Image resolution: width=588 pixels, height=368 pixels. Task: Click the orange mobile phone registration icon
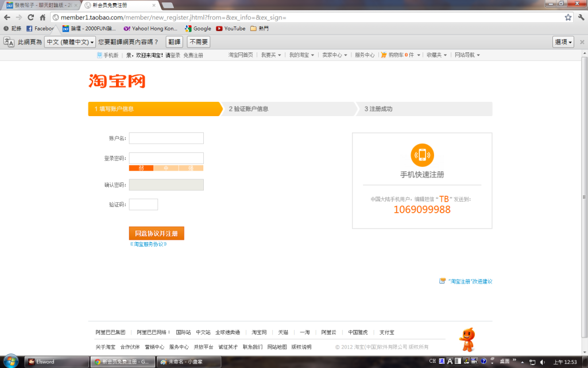(422, 155)
